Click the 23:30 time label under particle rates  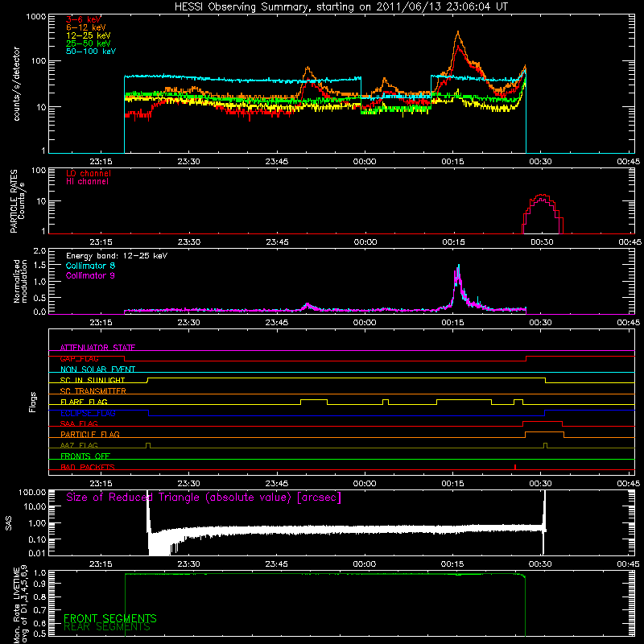(x=189, y=242)
